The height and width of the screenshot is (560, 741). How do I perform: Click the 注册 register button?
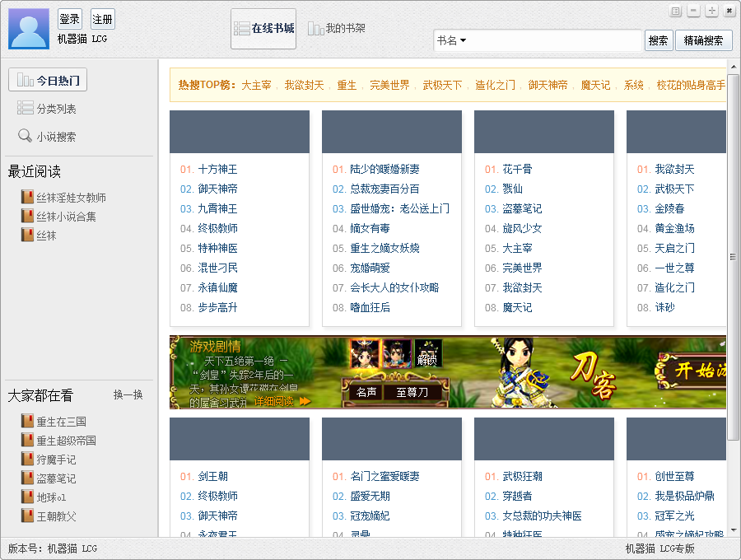click(102, 20)
